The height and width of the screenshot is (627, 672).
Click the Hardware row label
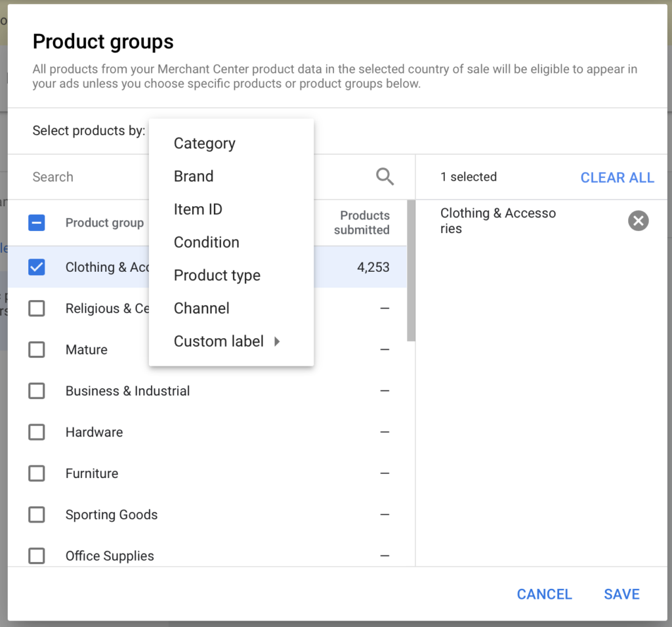(x=94, y=432)
